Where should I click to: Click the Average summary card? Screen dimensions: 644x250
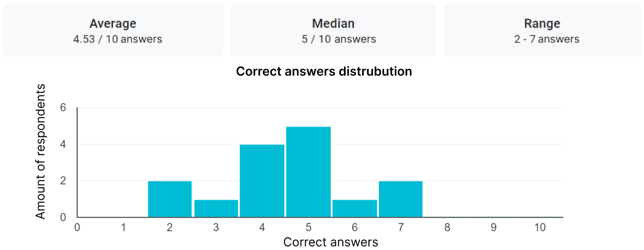pyautogui.click(x=112, y=30)
